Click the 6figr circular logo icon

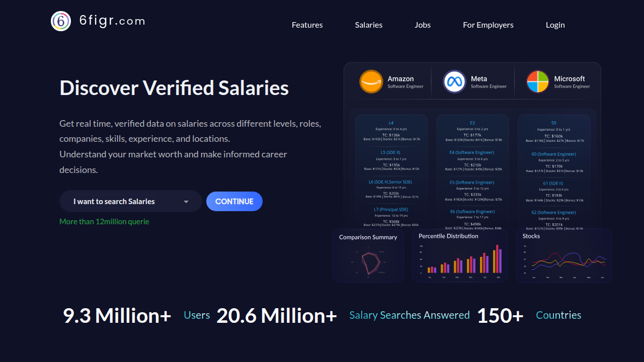(61, 21)
